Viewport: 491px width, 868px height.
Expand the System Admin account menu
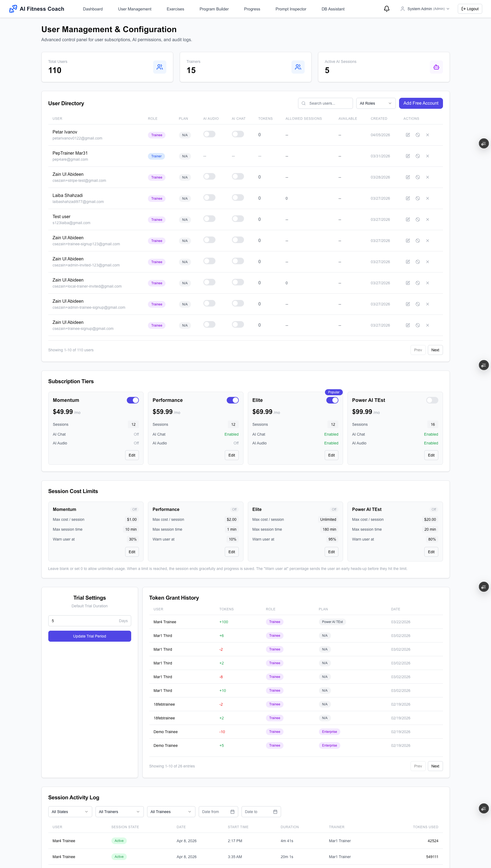point(425,9)
